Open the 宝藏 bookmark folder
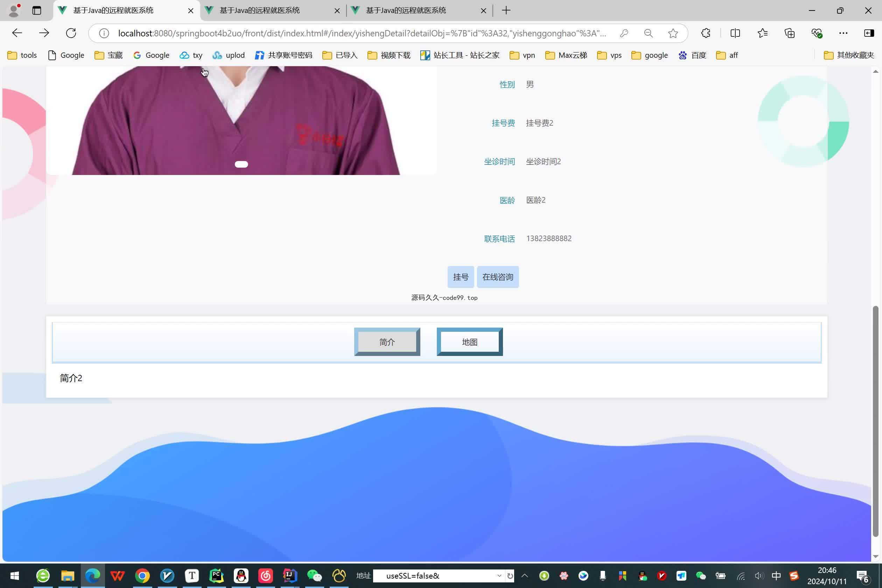This screenshot has height=588, width=882. pyautogui.click(x=108, y=55)
